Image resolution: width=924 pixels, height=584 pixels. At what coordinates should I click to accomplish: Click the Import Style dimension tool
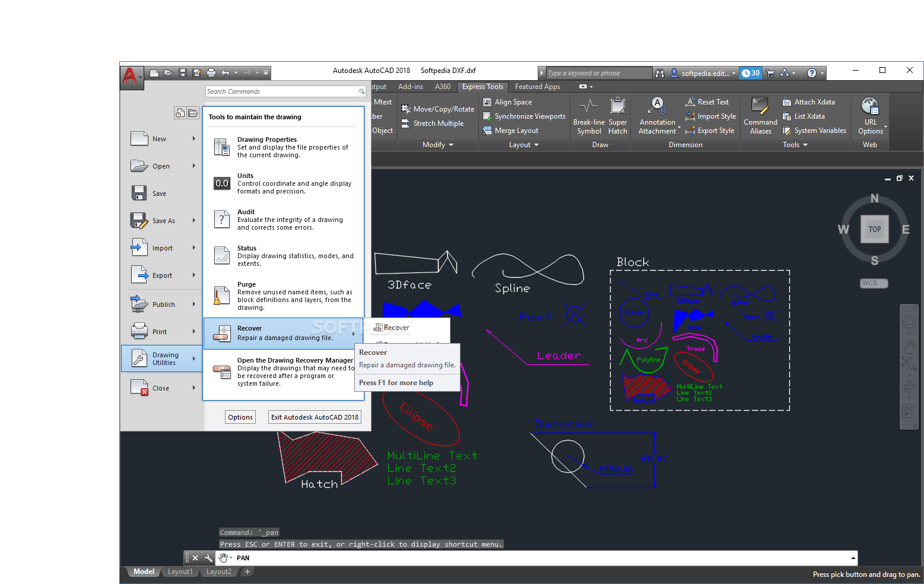(711, 116)
